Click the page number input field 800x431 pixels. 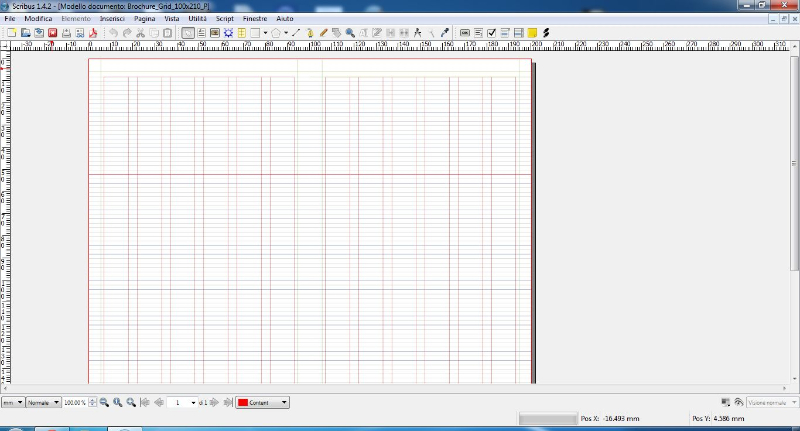pyautogui.click(x=180, y=402)
